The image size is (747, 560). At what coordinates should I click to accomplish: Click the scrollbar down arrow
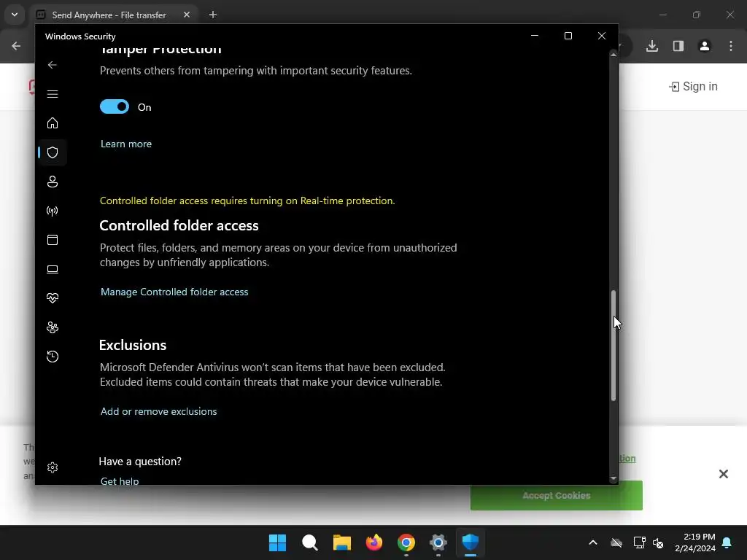tap(614, 478)
